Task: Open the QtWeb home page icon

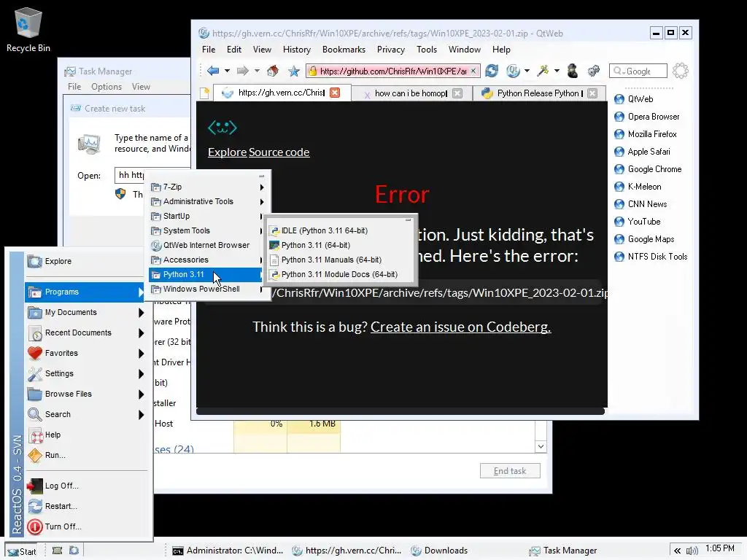Action: [273, 71]
